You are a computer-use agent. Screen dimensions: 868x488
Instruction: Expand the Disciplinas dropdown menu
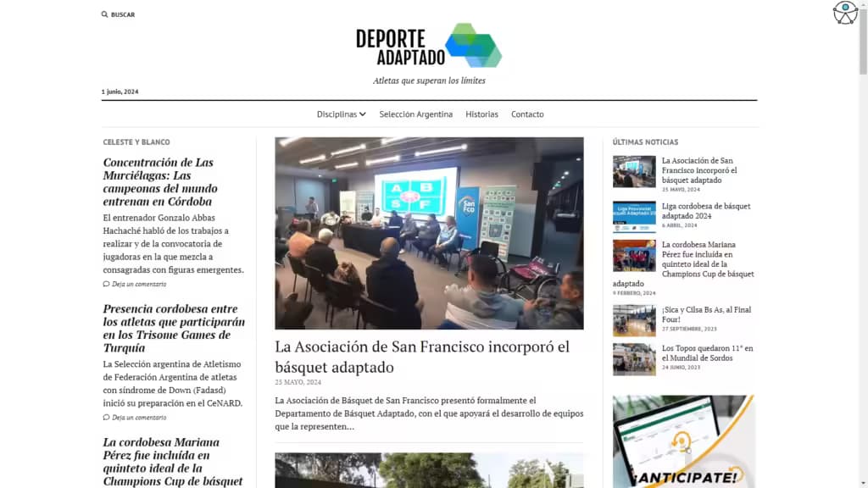click(x=341, y=114)
